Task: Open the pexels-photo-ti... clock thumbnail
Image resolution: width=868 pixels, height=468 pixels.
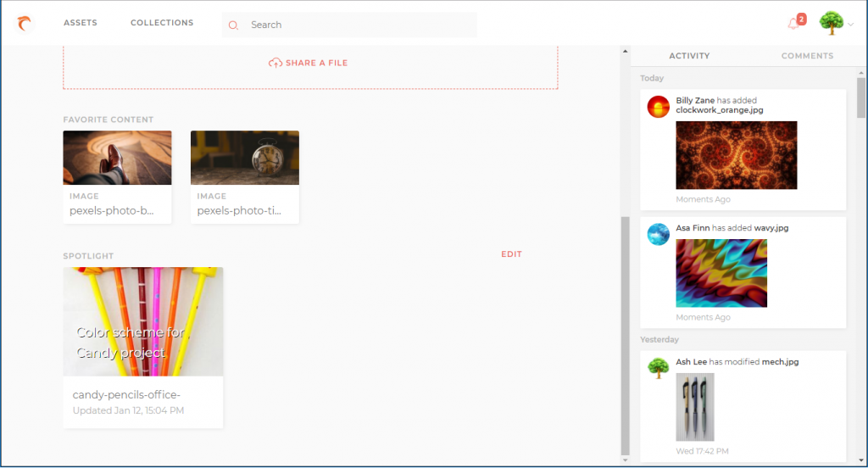Action: pyautogui.click(x=245, y=158)
